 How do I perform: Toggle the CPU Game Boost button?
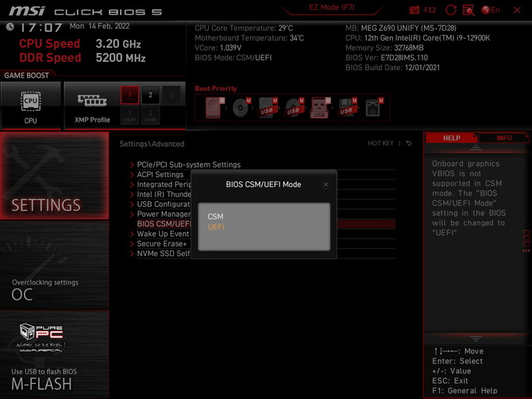30,106
